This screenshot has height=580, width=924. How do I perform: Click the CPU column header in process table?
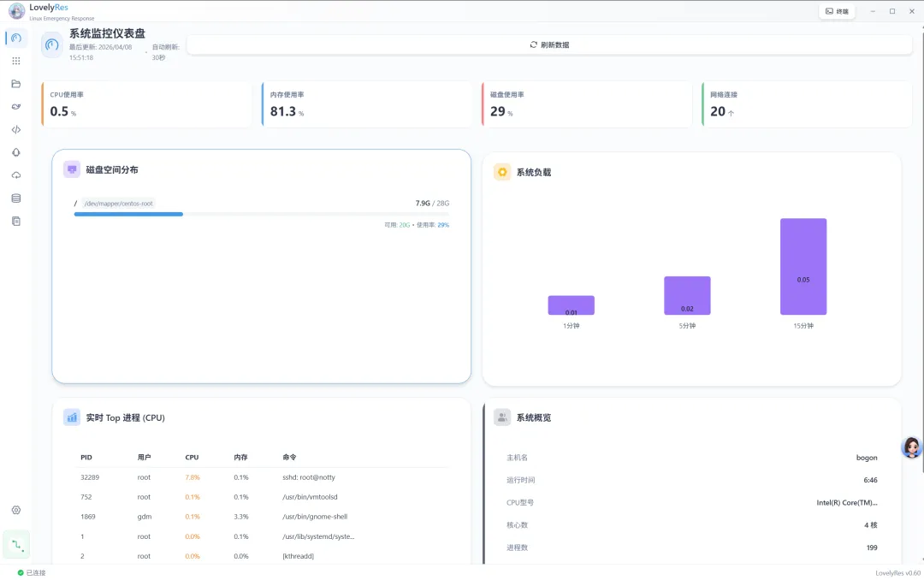point(192,458)
